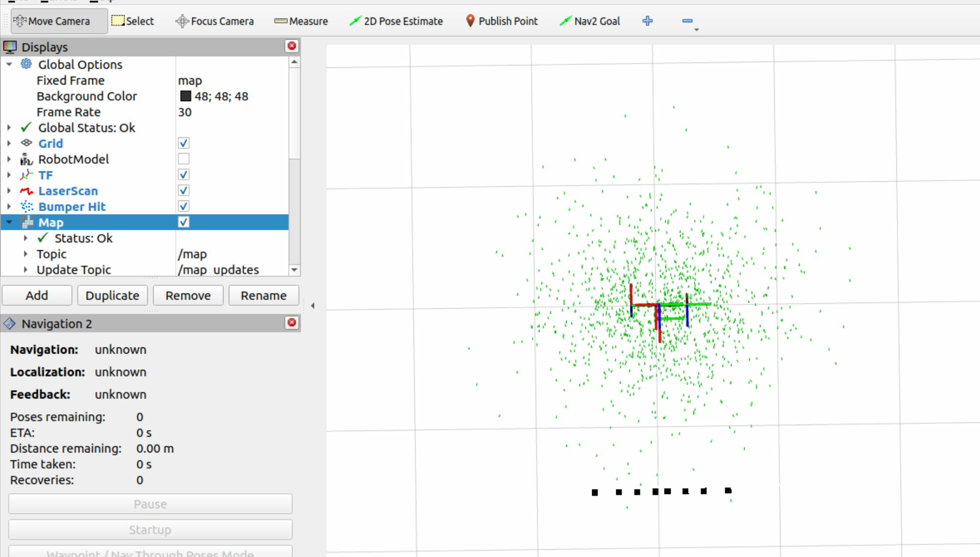
Task: Click the RobotModel display icon
Action: [x=26, y=159]
